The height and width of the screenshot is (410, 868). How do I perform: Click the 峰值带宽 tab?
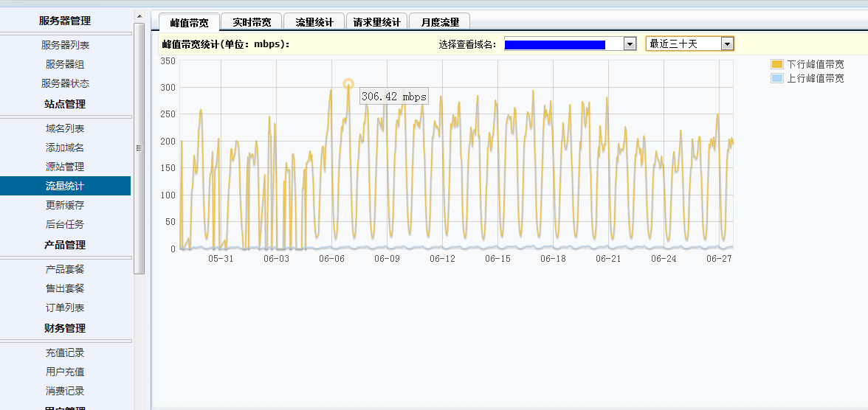point(189,22)
